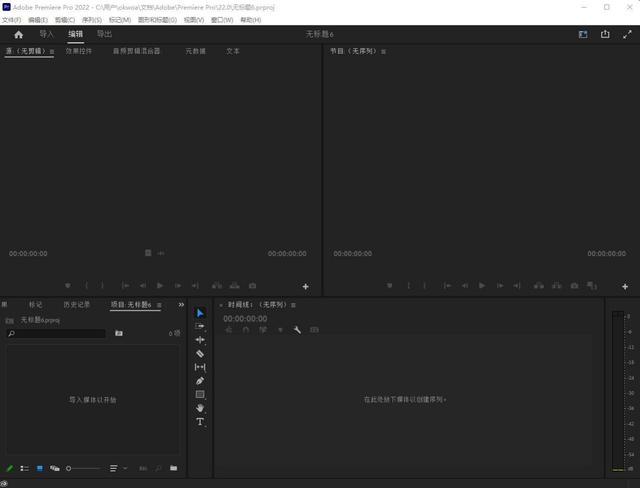The height and width of the screenshot is (488, 640).
Task: Select the Pen tool
Action: pos(200,381)
